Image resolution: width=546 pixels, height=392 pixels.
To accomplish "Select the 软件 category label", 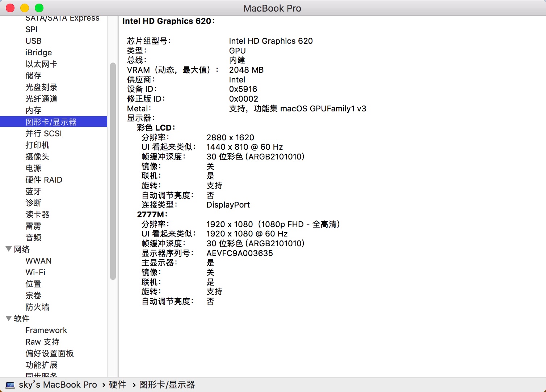I will tap(22, 319).
